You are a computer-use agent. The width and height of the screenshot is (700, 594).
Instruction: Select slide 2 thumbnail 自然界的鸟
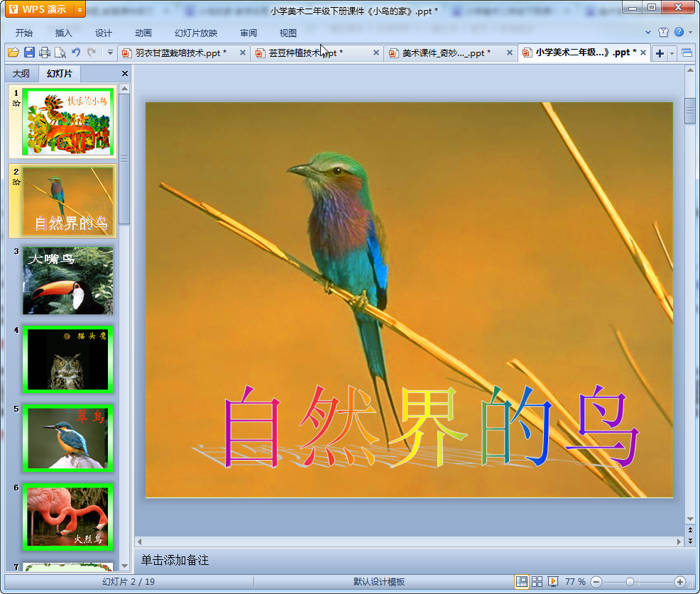click(67, 201)
